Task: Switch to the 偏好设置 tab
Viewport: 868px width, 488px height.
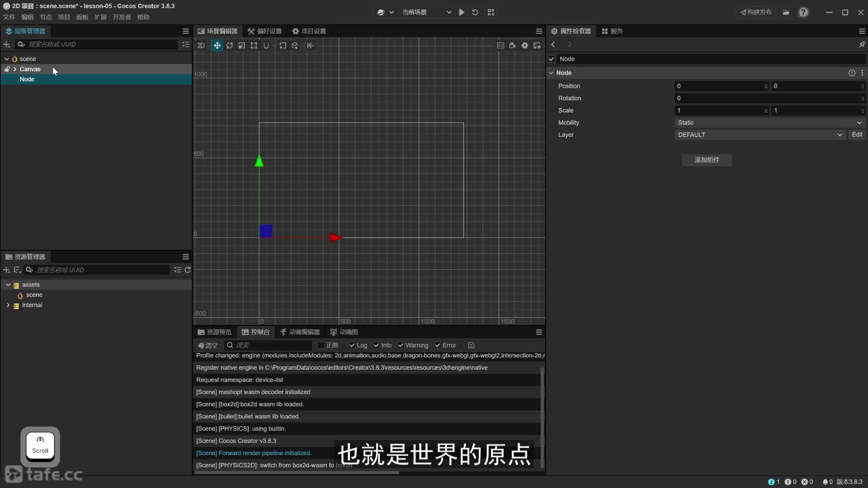Action: point(264,31)
